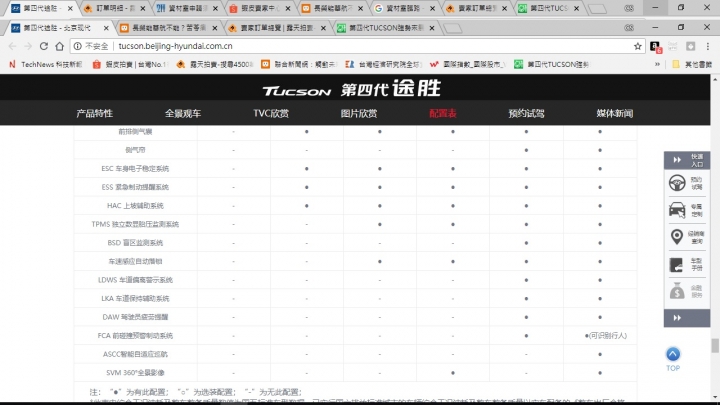The height and width of the screenshot is (405, 720).
Task: Close the 第四代TUCSON強勢來襲 tab
Action: tap(432, 28)
